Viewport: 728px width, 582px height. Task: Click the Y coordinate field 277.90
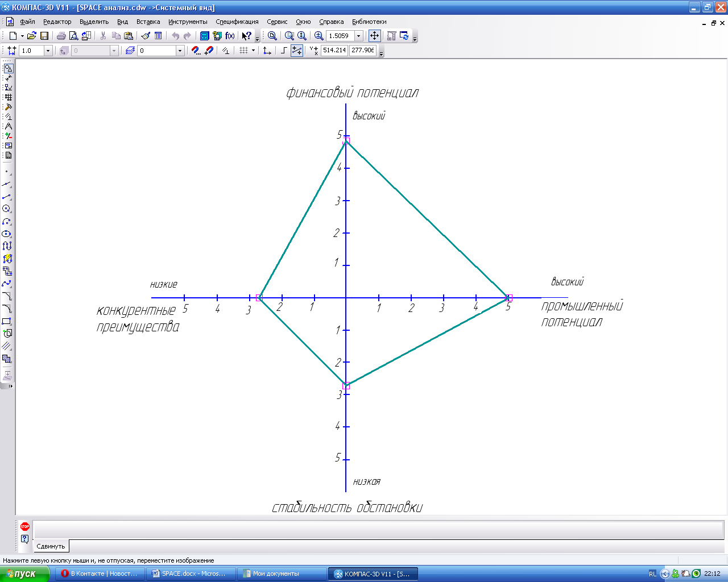[363, 51]
